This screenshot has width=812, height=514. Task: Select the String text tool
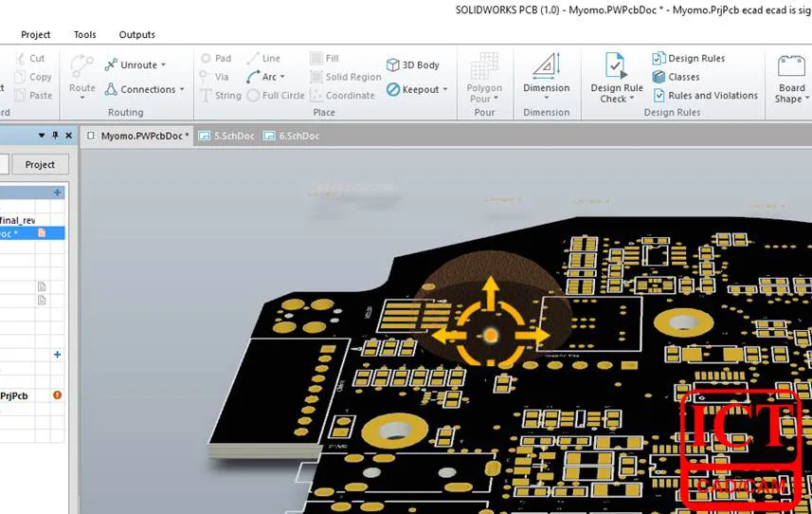[221, 96]
